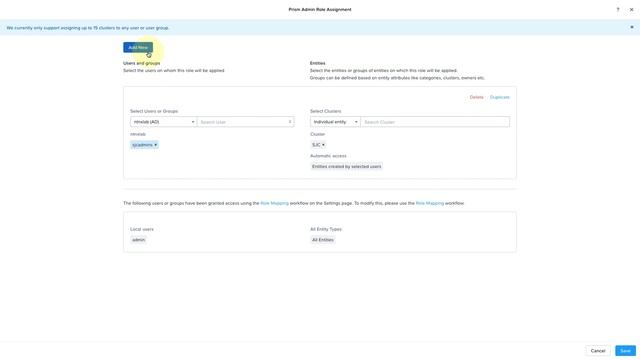Close the Prism Admin Role Assignment dialog
Image resolution: width=640 pixels, height=360 pixels.
(631, 9)
